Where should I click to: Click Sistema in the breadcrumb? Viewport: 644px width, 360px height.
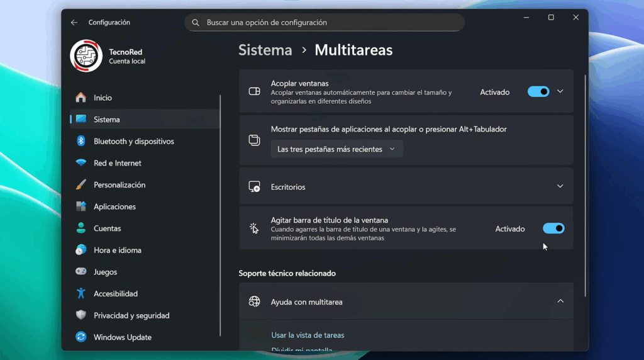point(265,50)
